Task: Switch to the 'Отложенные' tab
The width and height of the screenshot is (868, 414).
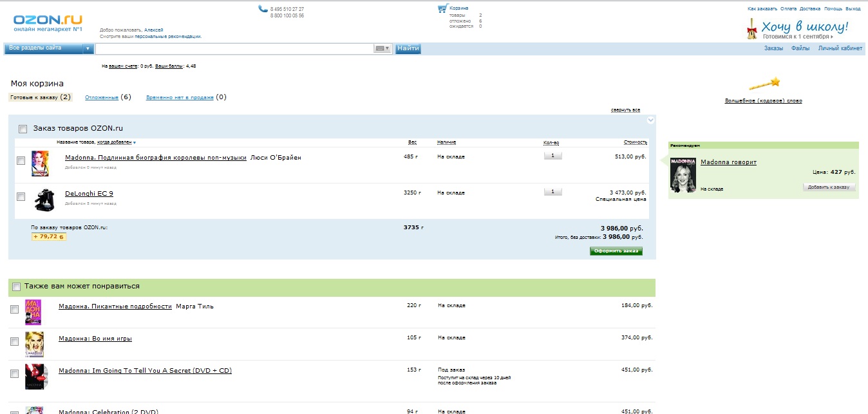Action: (102, 97)
